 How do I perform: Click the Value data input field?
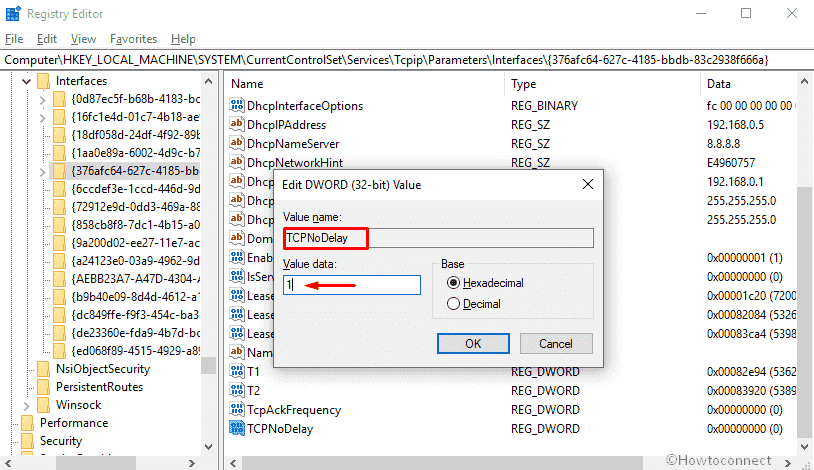(350, 285)
